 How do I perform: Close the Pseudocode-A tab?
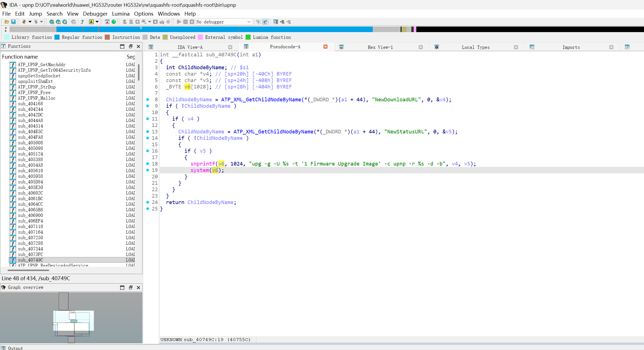325,47
